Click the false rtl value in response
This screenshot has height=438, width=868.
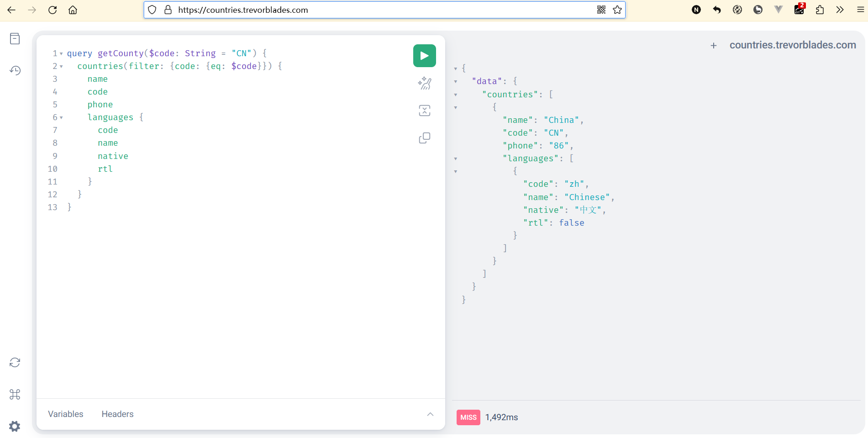pos(572,223)
